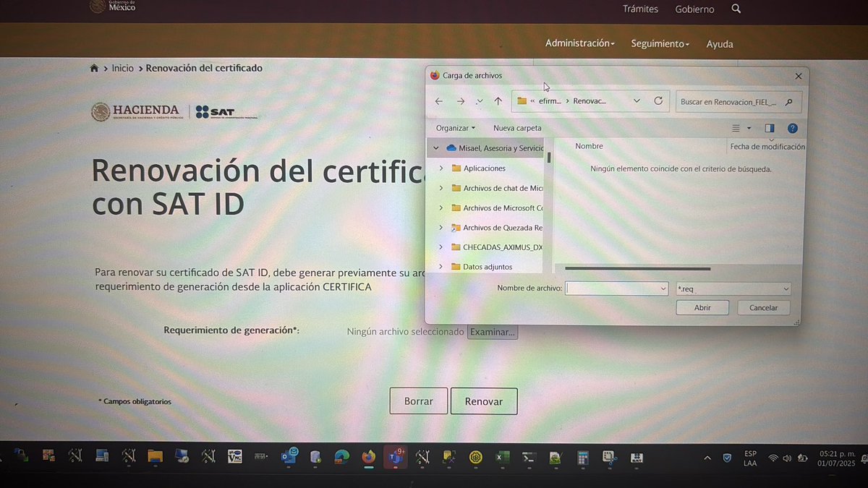Open the Ayuda menu item

pos(720,44)
